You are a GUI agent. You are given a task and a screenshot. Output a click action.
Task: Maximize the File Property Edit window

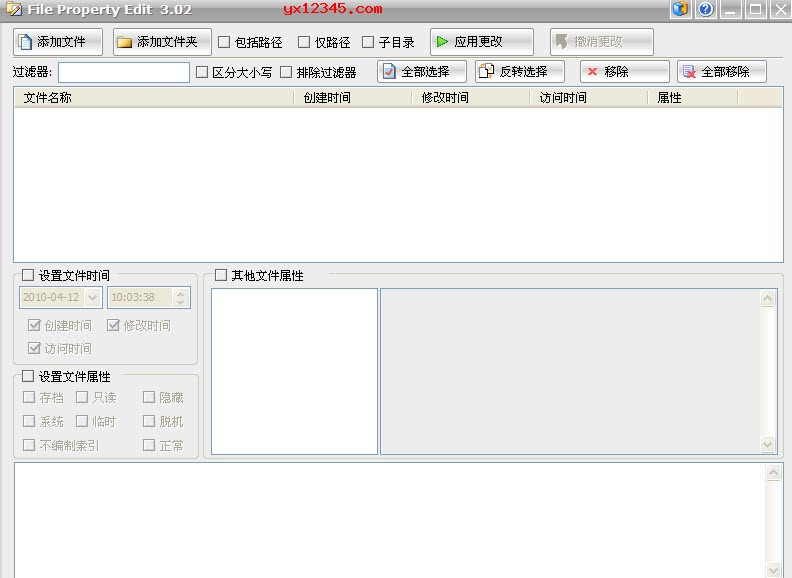point(756,9)
